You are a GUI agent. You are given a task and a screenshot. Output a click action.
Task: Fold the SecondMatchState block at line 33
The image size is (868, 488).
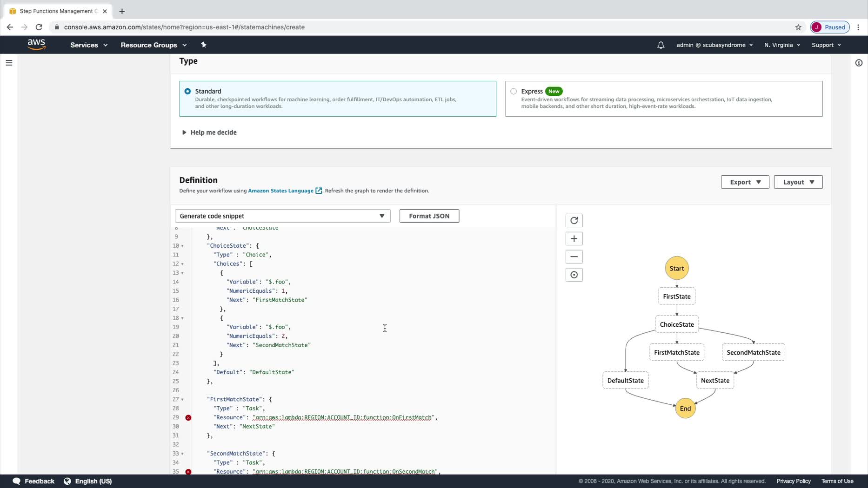(182, 454)
